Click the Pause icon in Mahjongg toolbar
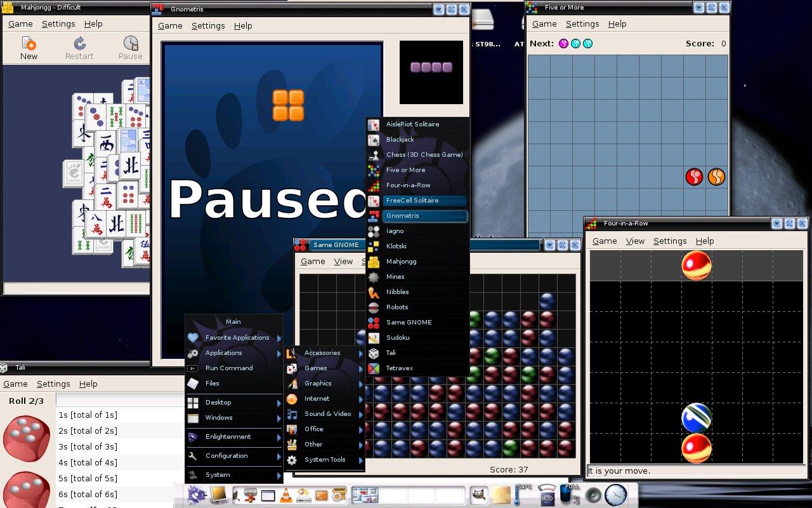The image size is (812, 508). tap(130, 43)
